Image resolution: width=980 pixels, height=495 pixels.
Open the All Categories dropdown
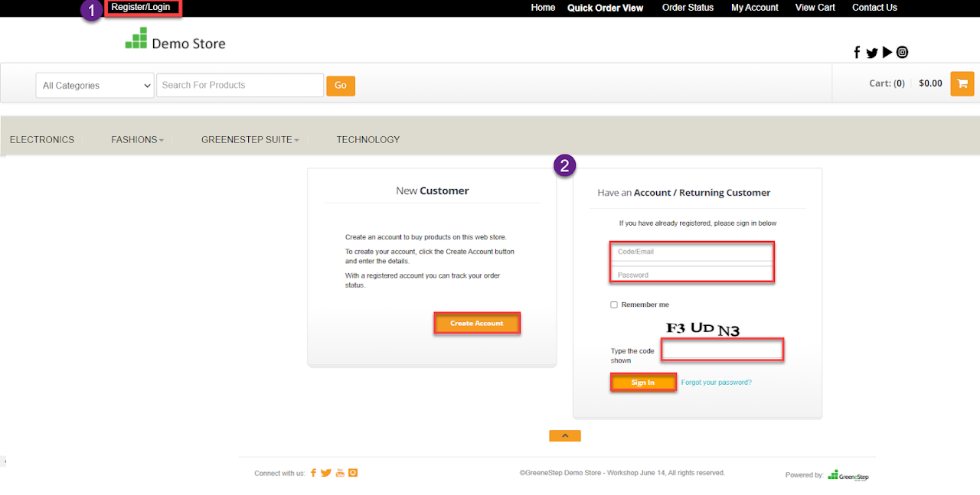95,86
